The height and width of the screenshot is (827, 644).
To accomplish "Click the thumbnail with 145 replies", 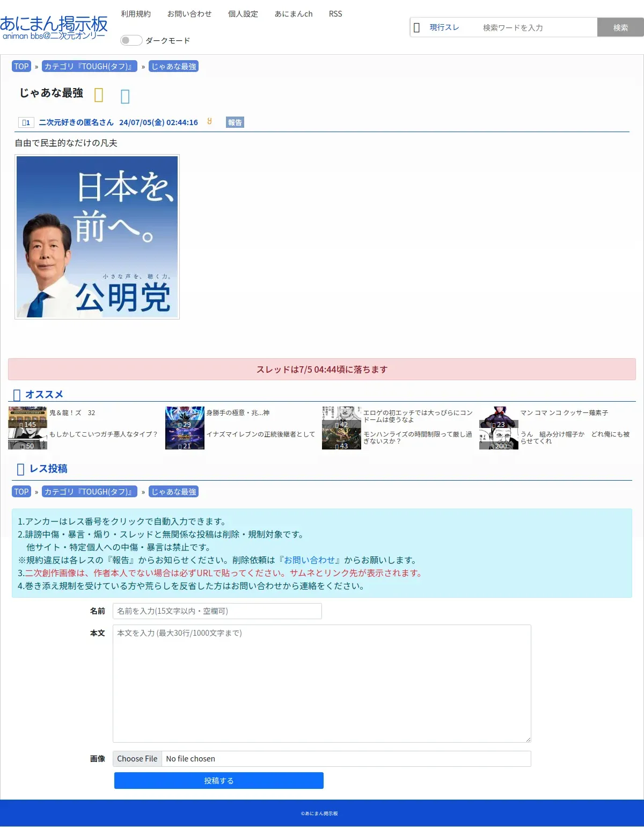I will [x=27, y=417].
